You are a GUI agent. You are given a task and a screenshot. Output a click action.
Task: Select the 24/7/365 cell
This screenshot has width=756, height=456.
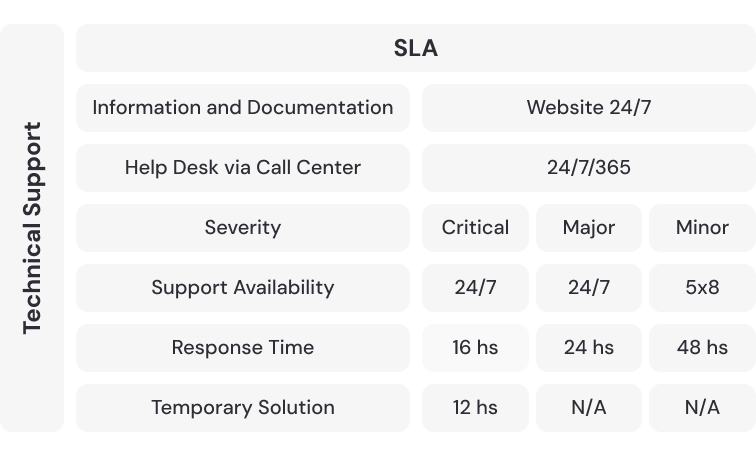pyautogui.click(x=588, y=167)
